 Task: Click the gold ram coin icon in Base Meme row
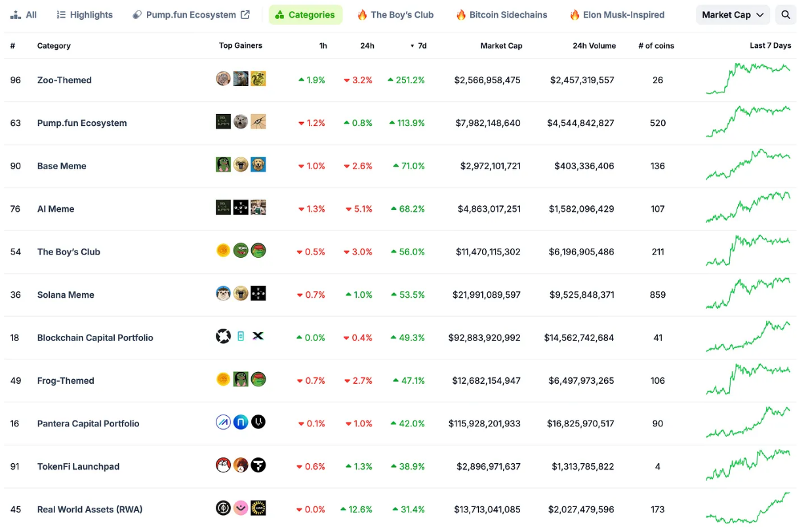241,165
